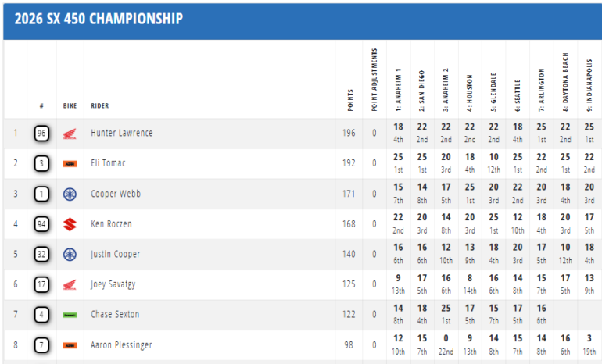Click Ken Roczen's Suzuki bike logo
602x364 pixels.
tap(70, 224)
